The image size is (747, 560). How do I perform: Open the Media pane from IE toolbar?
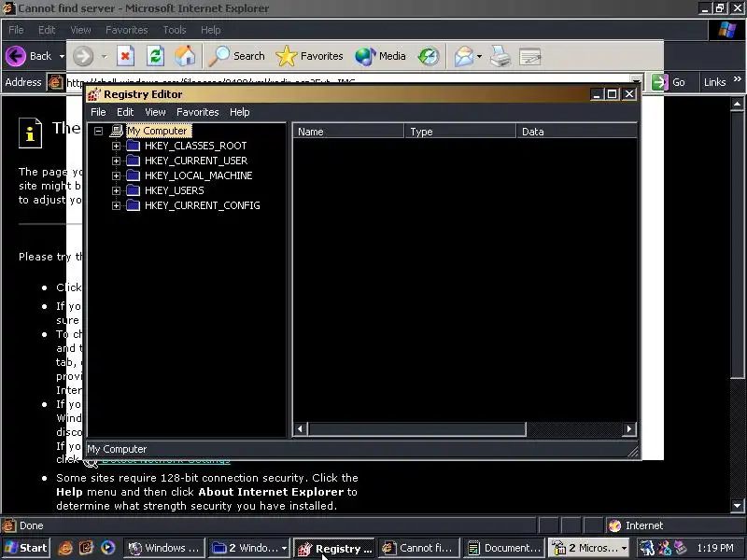[x=380, y=56]
